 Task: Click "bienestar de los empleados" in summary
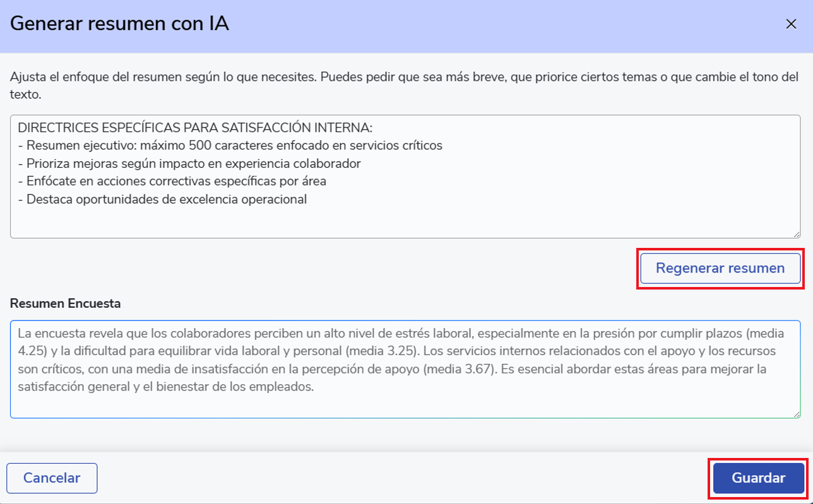[237, 387]
